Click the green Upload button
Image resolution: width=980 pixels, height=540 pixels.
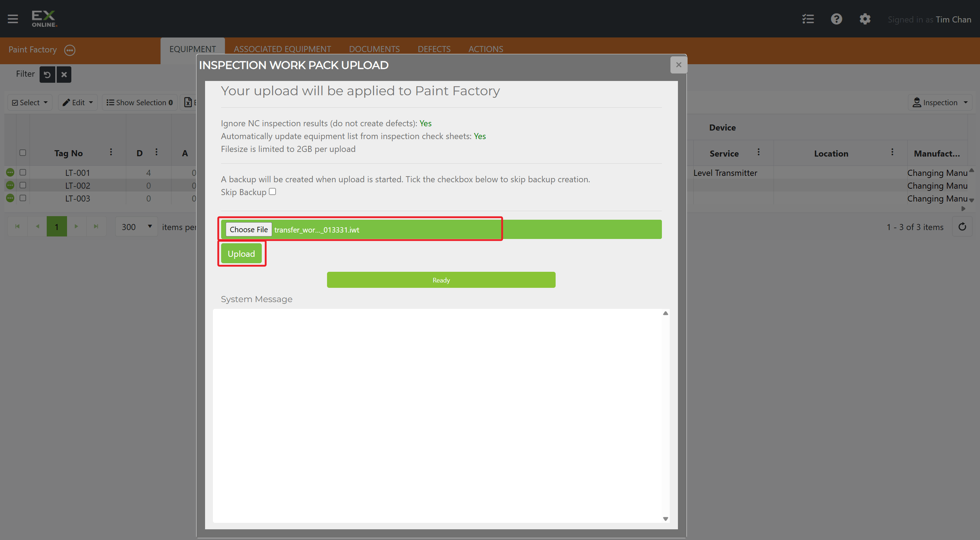241,254
